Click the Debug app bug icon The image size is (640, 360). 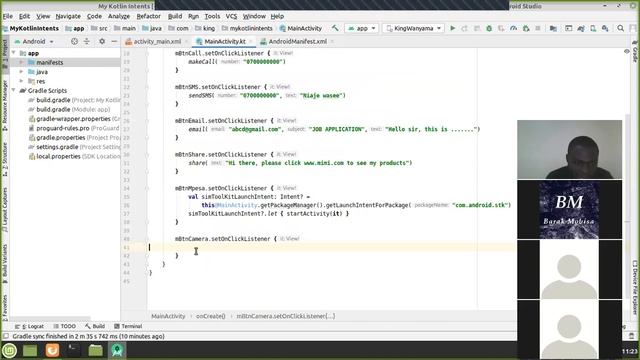pos(489,28)
